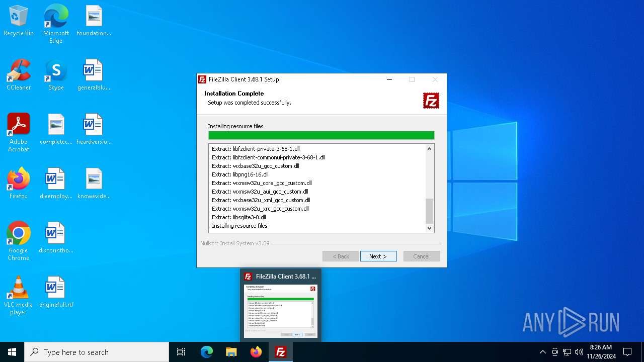
Task: Launch the Microsoft Edge desktop shortcut
Action: pos(56,24)
